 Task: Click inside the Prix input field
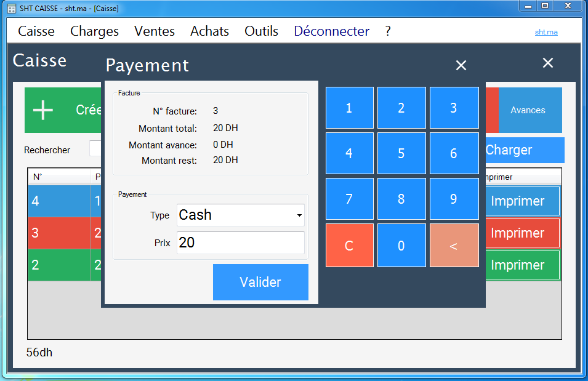click(x=240, y=243)
